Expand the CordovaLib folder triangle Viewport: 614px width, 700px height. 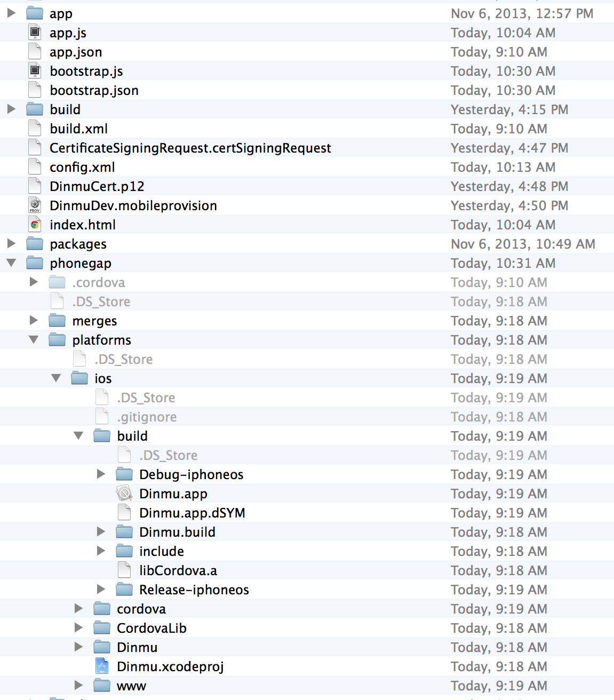tap(78, 628)
